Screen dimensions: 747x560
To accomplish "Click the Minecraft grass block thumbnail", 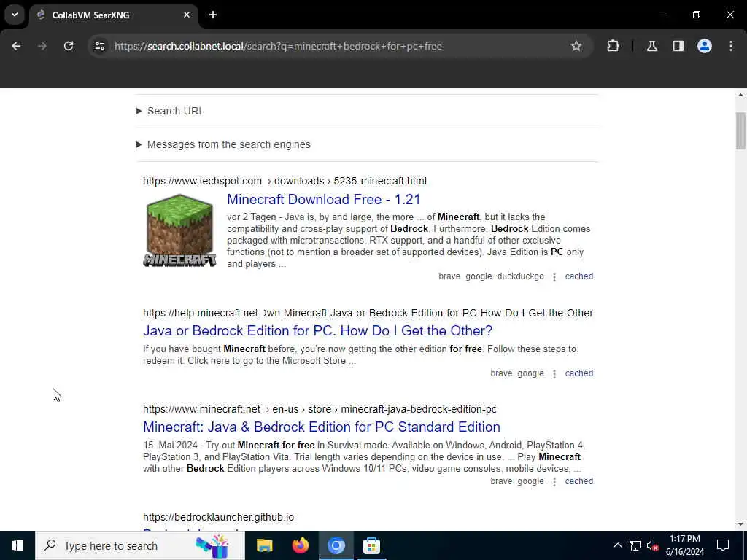I will pyautogui.click(x=179, y=230).
